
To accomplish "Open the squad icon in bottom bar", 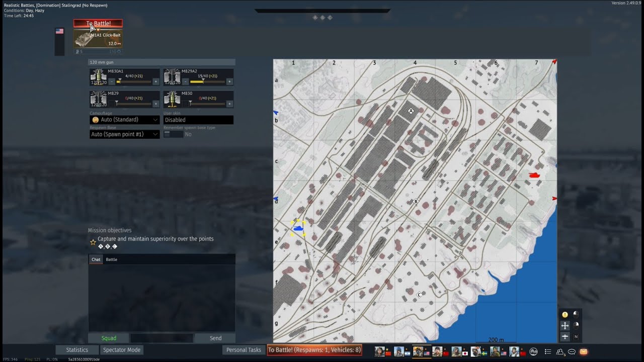I will (533, 351).
